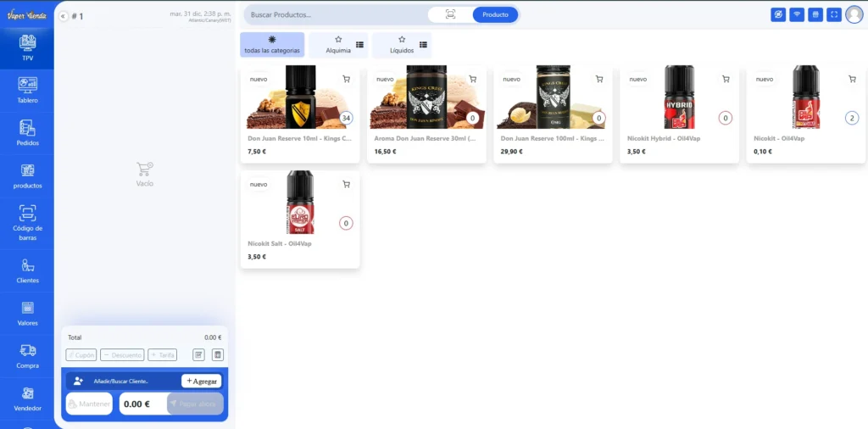Click the date 'mar. 31 dic. 2:38 p. m.'
Screen dimensions: 868x429
[x=200, y=14]
